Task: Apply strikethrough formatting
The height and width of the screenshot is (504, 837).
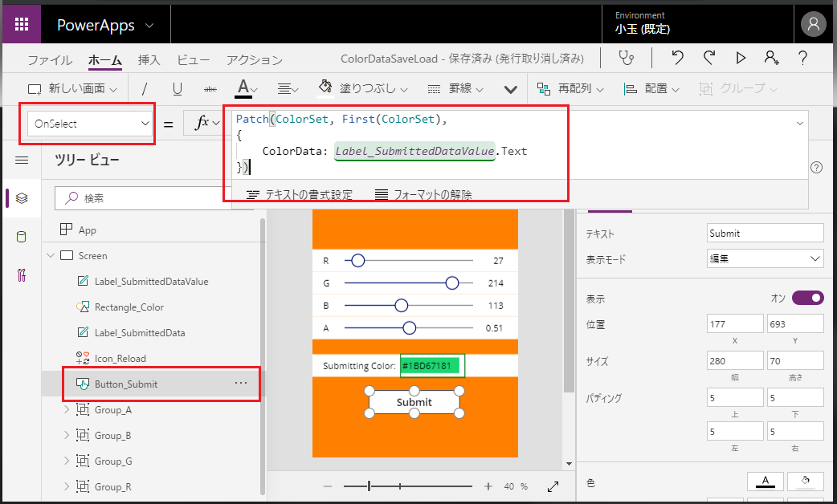Action: click(210, 88)
